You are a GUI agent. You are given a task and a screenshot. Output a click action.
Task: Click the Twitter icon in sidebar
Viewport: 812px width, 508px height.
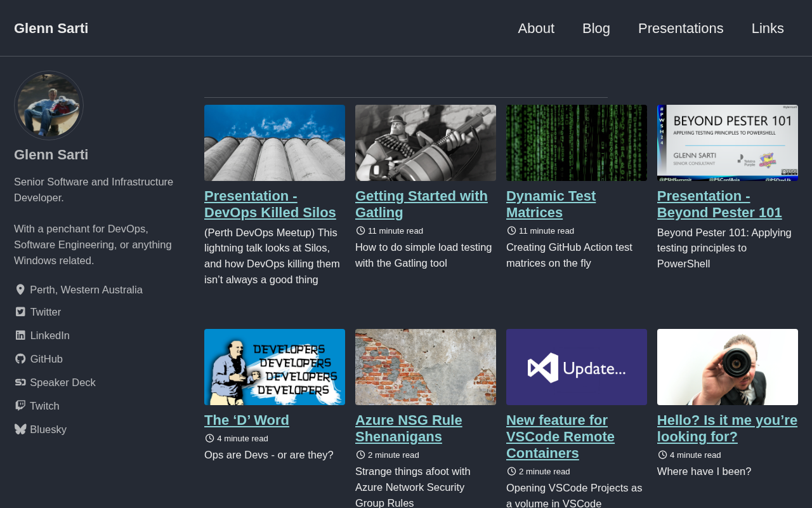click(20, 312)
